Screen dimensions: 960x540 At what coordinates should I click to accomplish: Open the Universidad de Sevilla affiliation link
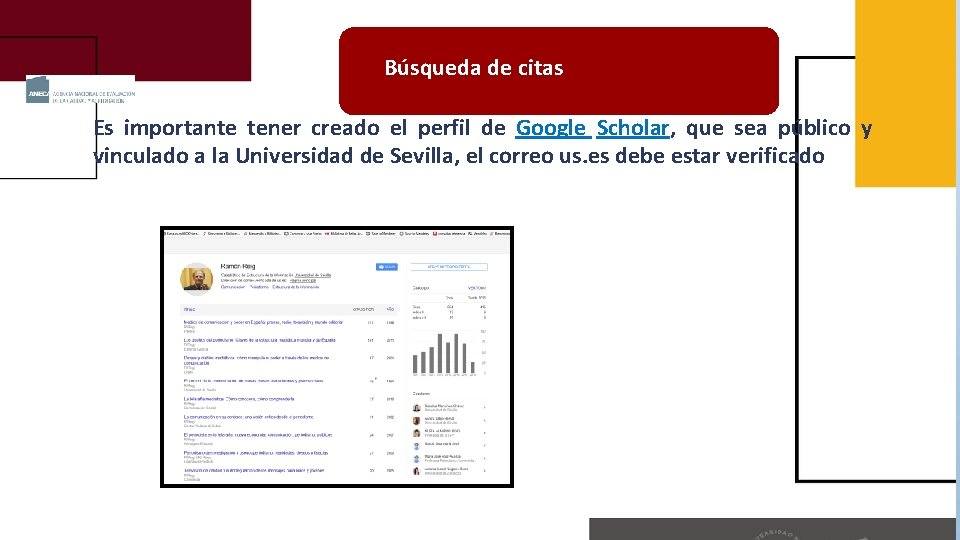(x=313, y=275)
